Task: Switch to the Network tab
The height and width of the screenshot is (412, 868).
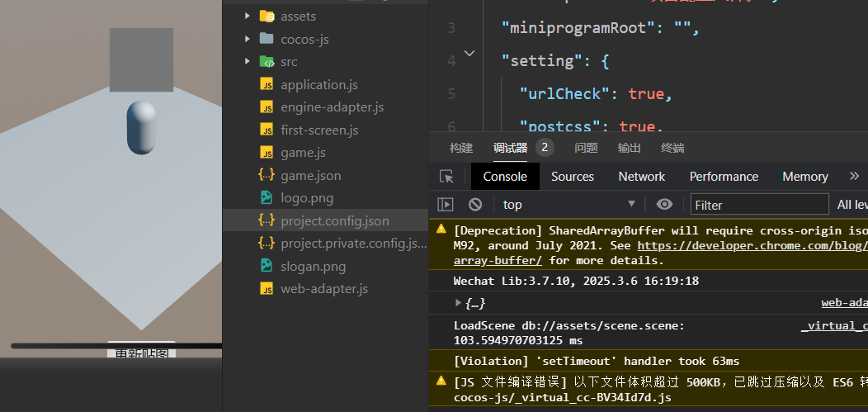Action: point(641,177)
